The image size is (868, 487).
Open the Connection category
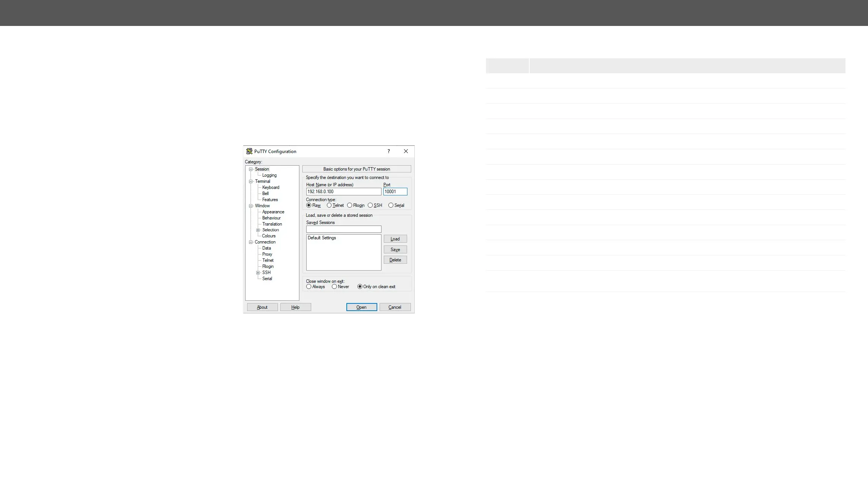[265, 242]
